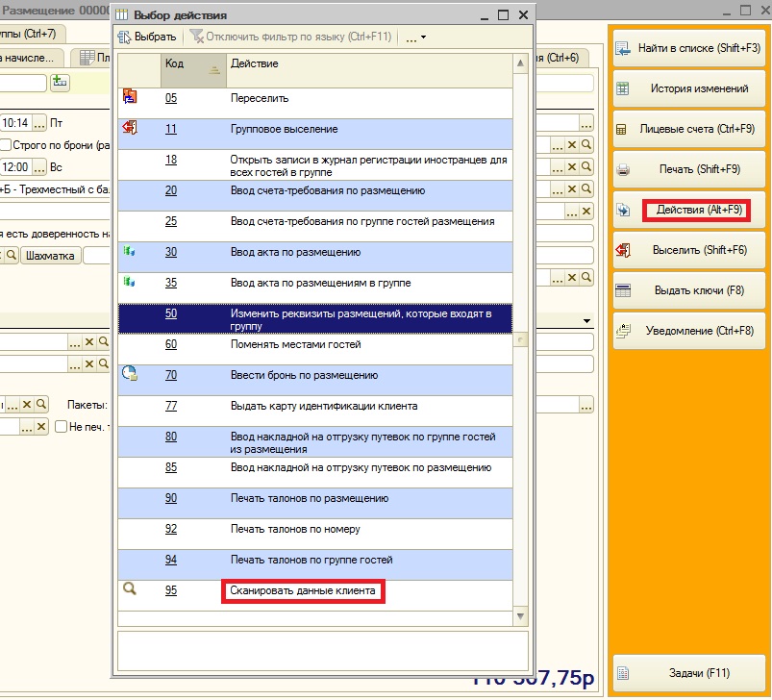Viewport: 772px width, 700px height.
Task: Click the calculator icon beside Лицевые счета
Action: pyautogui.click(x=622, y=130)
